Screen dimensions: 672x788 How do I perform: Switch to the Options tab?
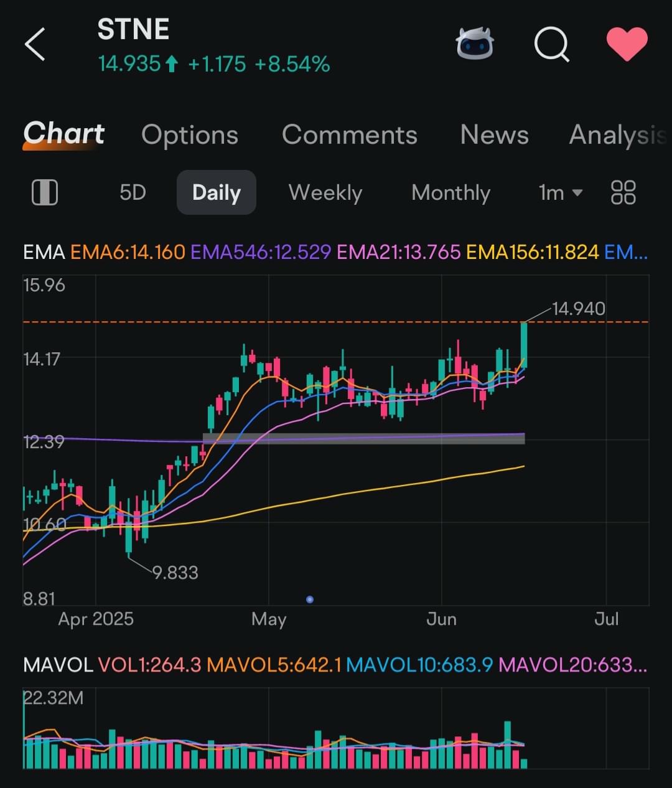click(190, 134)
